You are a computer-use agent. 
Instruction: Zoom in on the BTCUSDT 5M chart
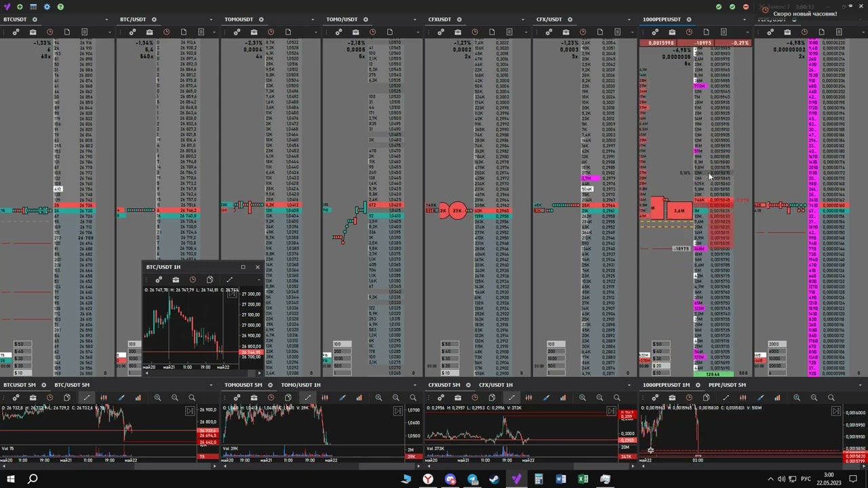(157, 397)
